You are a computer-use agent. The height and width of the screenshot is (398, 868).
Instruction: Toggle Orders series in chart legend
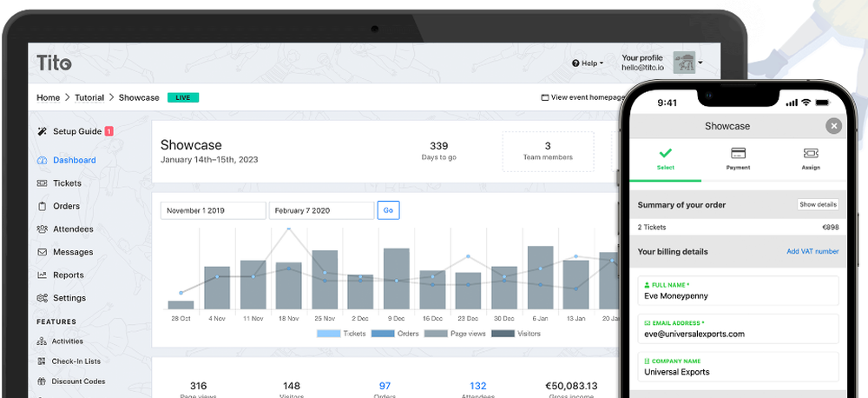(395, 334)
